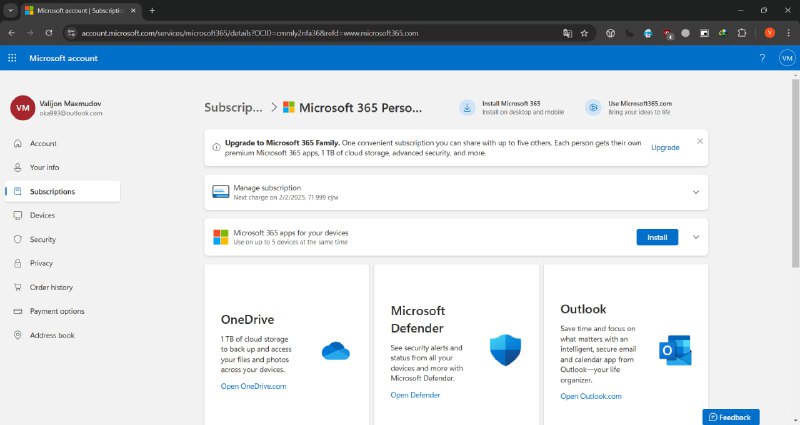The height and width of the screenshot is (425, 800).
Task: Click the browser address bar URL
Action: (x=250, y=33)
